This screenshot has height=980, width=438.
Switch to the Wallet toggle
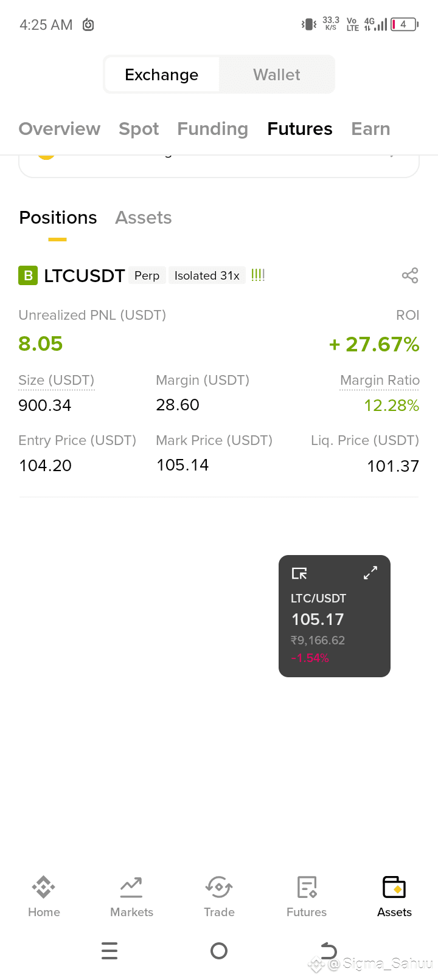(276, 75)
